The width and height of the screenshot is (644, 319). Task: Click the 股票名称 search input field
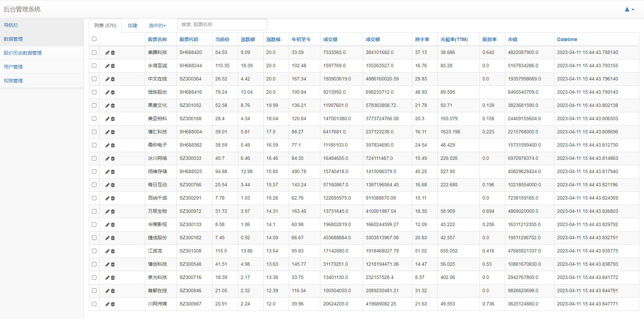222,24
